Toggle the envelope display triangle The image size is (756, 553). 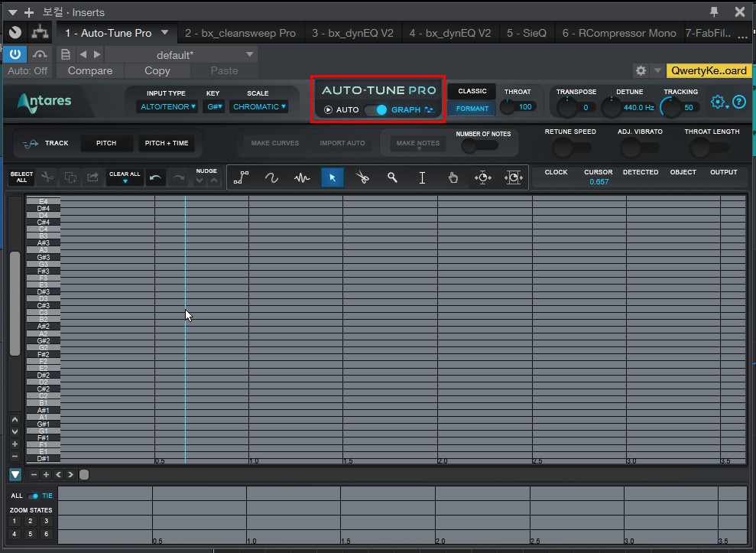(15, 475)
